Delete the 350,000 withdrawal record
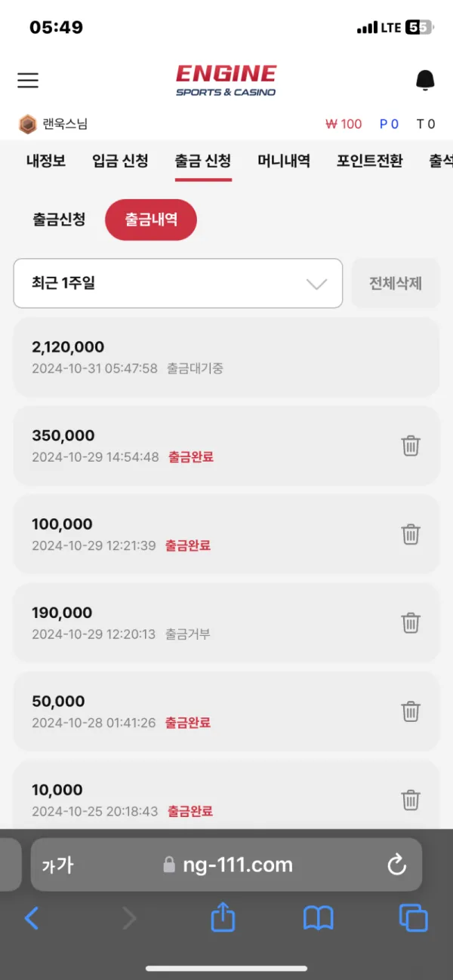This screenshot has width=453, height=980. coord(411,446)
